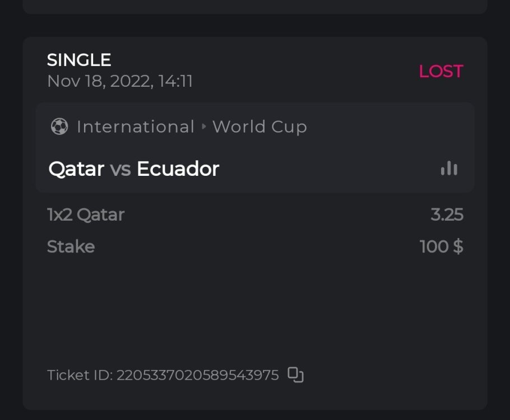
Task: Click the 100 $ stake amount
Action: pyautogui.click(x=441, y=247)
